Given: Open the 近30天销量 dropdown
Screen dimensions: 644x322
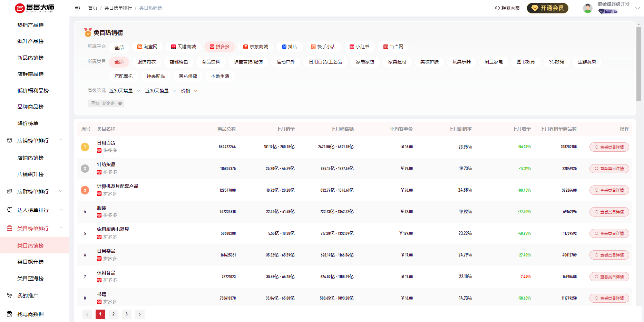Looking at the screenshot, I should pos(160,91).
